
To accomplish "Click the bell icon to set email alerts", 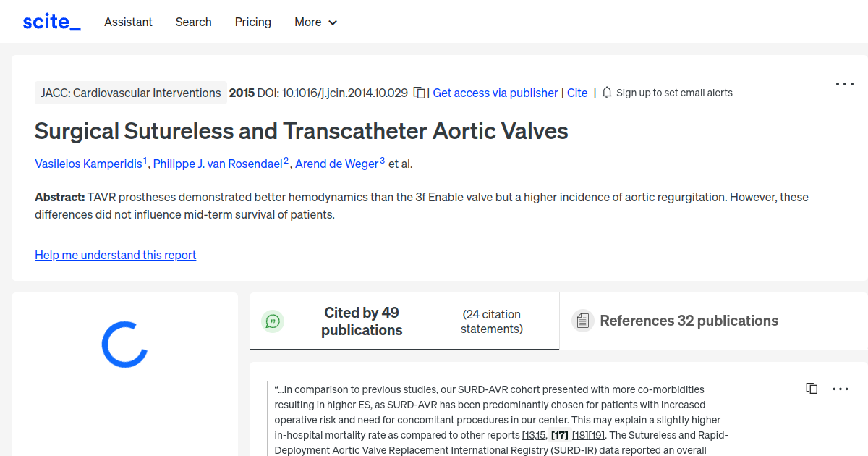I will 608,93.
